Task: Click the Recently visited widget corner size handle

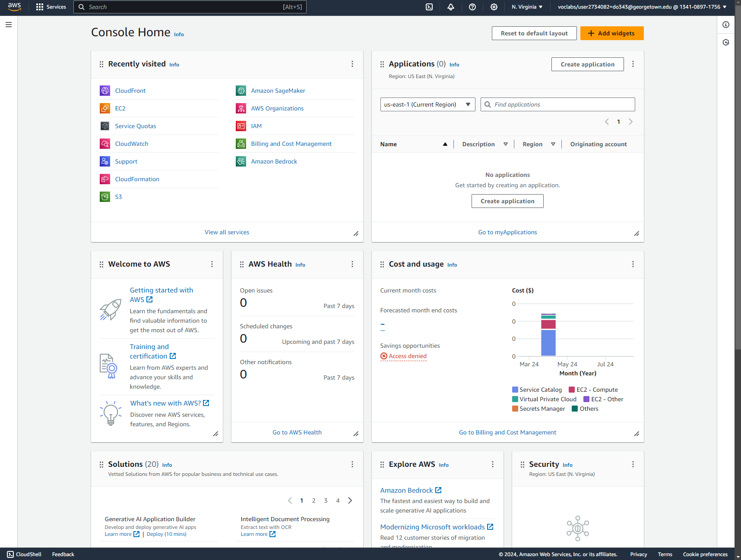Action: click(x=356, y=234)
